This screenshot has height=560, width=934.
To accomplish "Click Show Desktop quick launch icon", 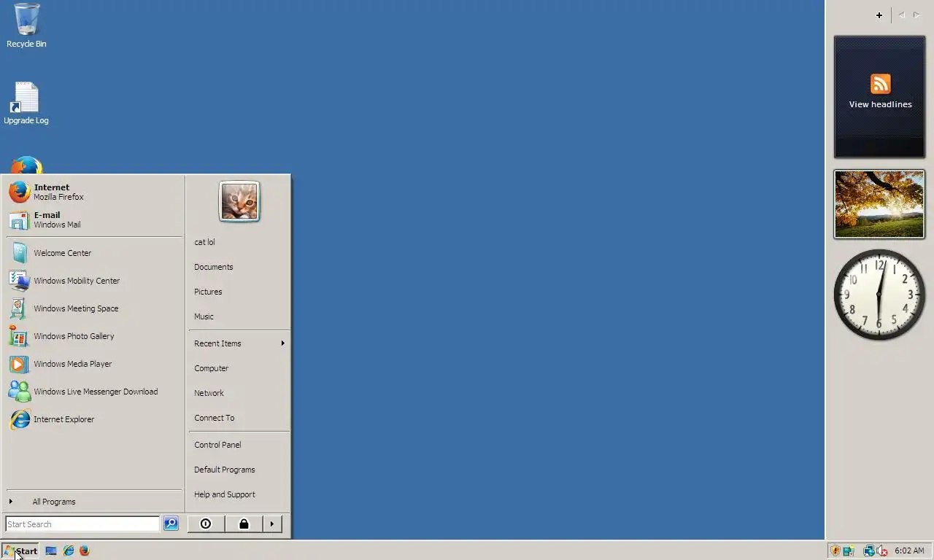I will tap(51, 551).
